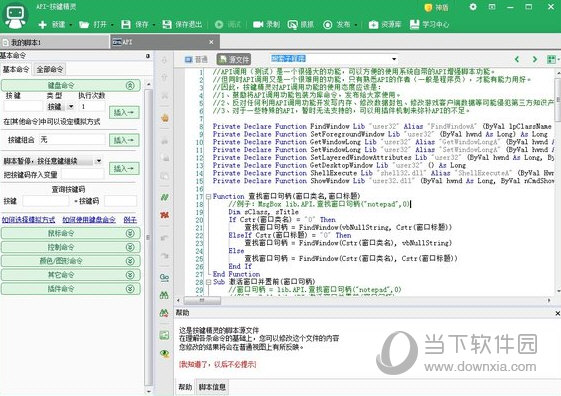Click the green layout grid icon
This screenshot has height=396, width=561.
click(x=551, y=59)
